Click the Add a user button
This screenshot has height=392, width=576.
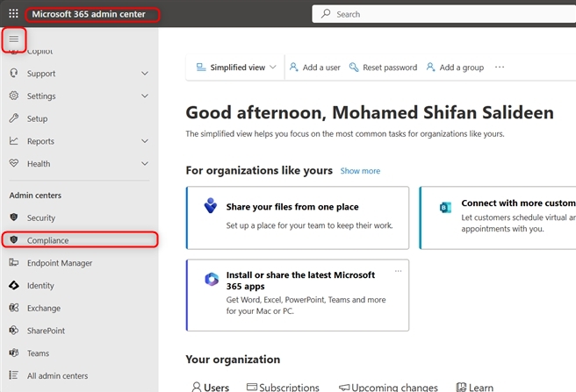coord(315,68)
